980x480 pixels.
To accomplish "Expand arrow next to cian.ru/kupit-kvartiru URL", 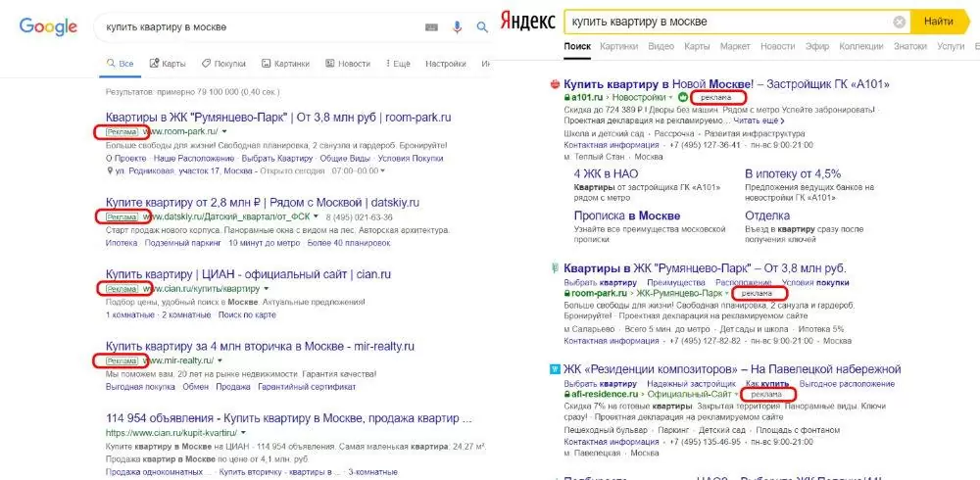I will [x=243, y=433].
